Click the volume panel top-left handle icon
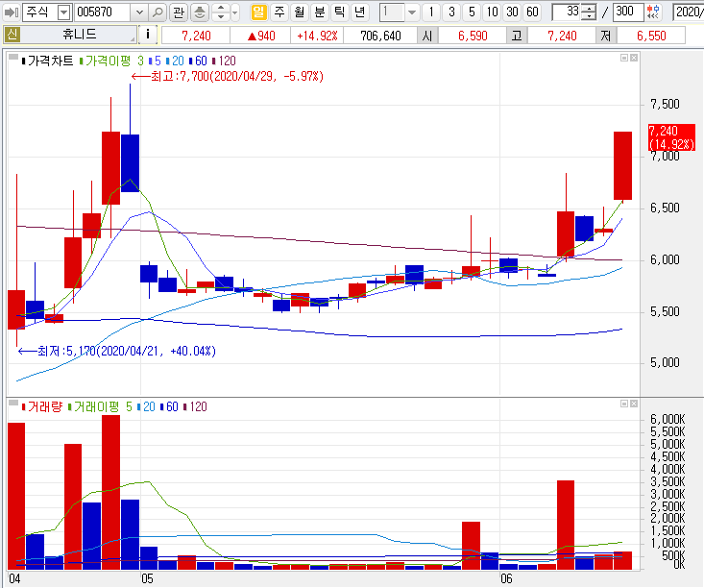The height and width of the screenshot is (588, 704). point(13,403)
